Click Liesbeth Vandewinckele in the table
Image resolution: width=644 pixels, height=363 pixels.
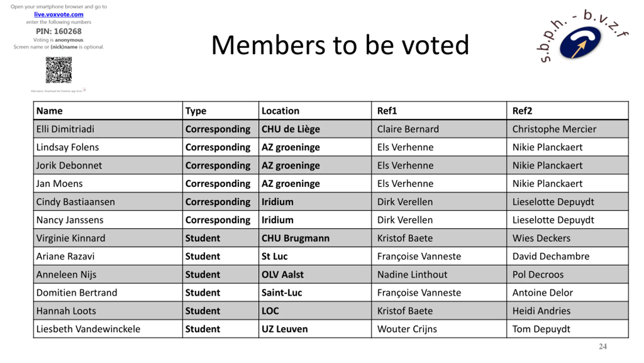(88, 329)
